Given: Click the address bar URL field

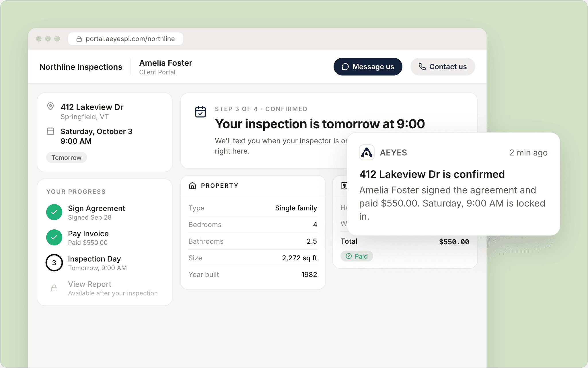Looking at the screenshot, I should (x=126, y=39).
